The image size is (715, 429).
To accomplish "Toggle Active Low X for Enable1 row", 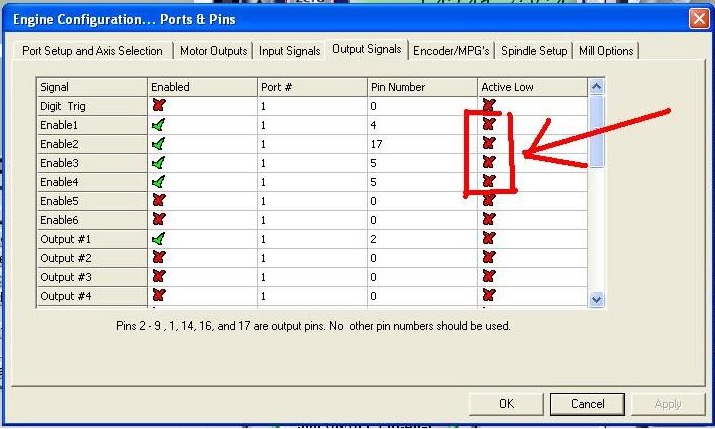I will click(489, 125).
